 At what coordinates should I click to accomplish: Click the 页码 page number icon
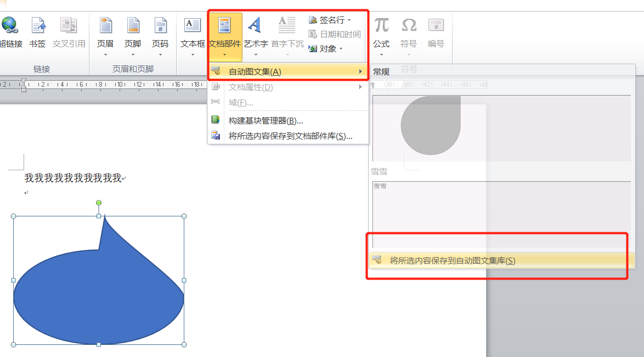point(160,25)
